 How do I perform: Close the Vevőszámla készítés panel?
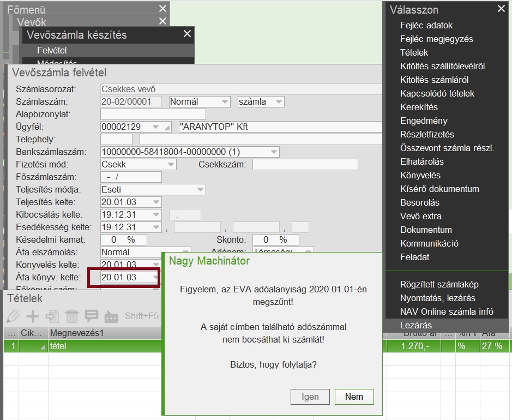tap(187, 34)
